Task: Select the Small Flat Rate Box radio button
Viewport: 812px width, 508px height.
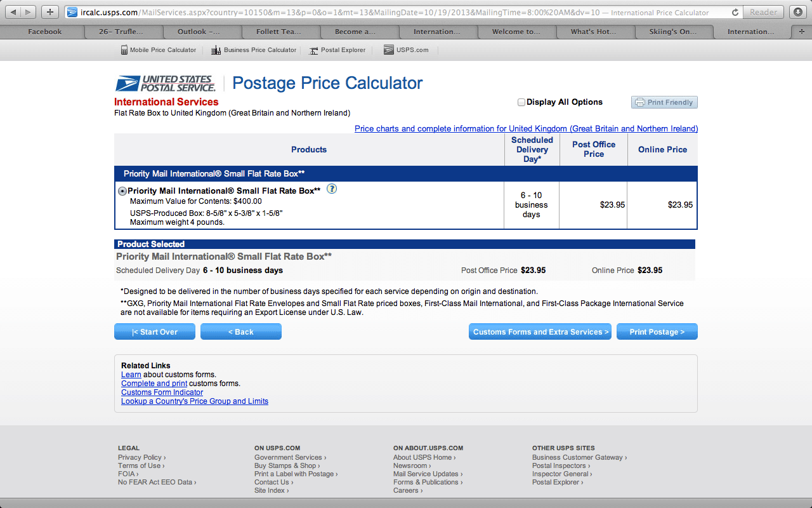Action: click(122, 191)
